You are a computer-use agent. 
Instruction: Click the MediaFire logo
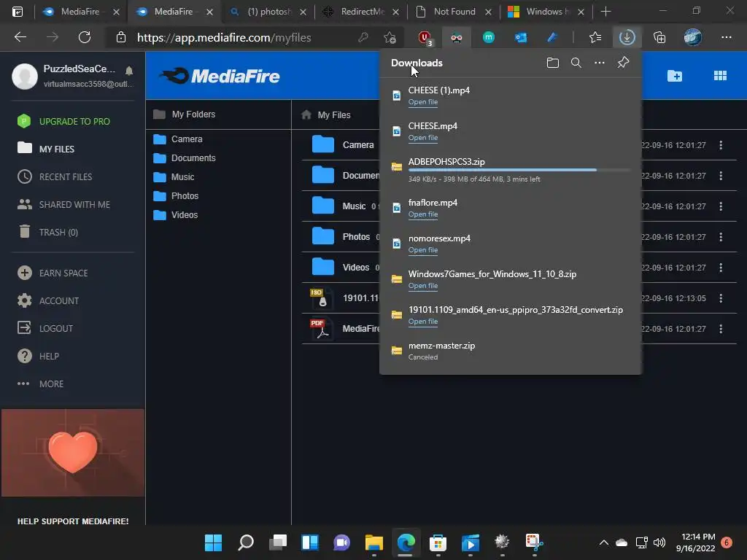click(x=220, y=76)
